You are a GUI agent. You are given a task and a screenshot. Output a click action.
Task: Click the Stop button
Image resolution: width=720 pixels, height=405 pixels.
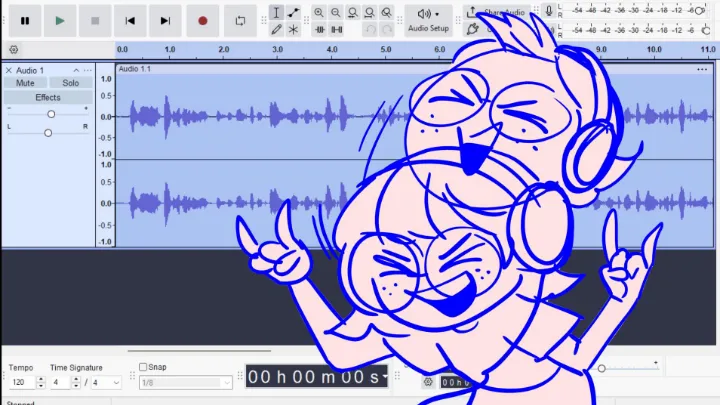[x=95, y=21]
